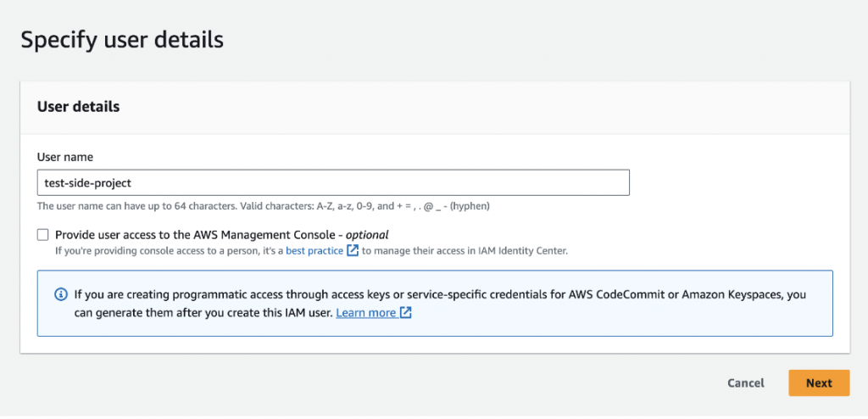
Task: Enable the AWS Management Console access checkbox
Action: coord(43,235)
